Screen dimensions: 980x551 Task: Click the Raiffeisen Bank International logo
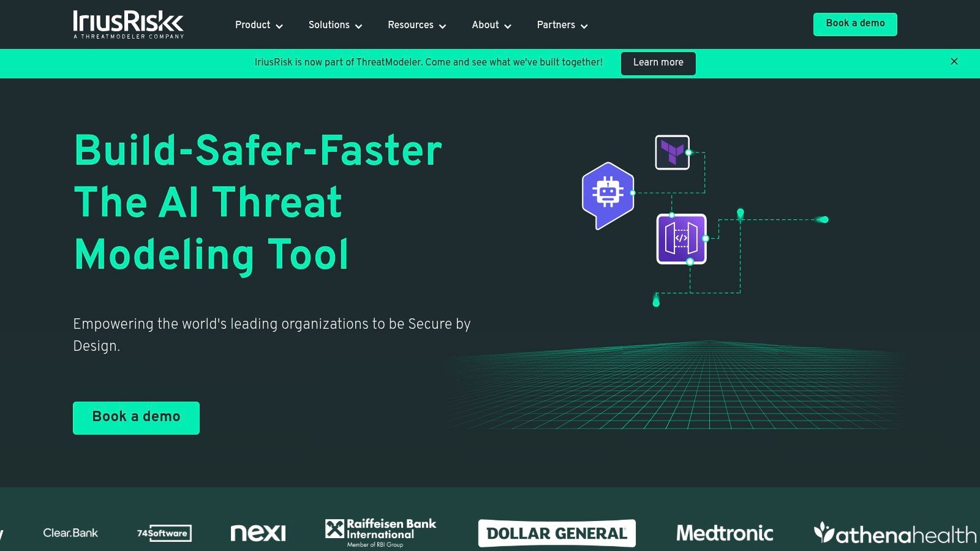381,533
